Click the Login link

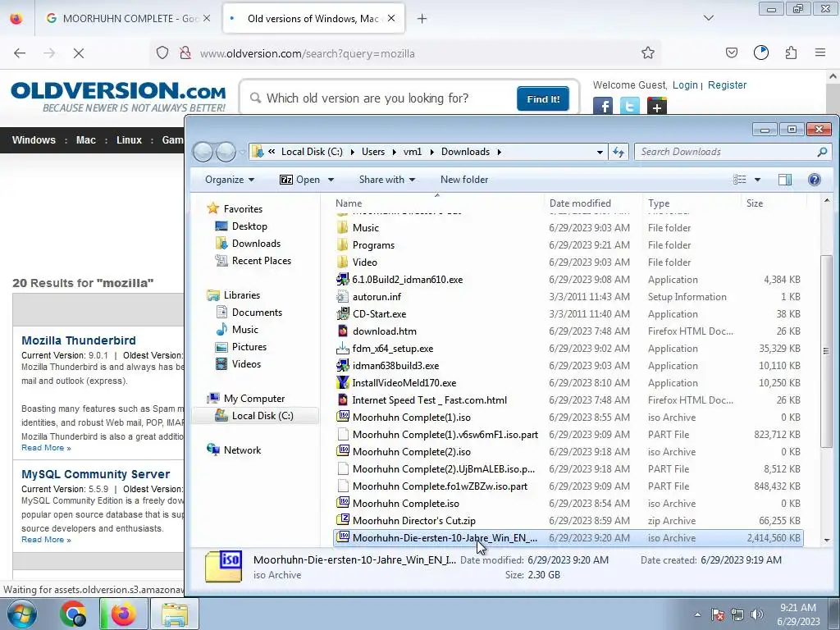pos(685,84)
